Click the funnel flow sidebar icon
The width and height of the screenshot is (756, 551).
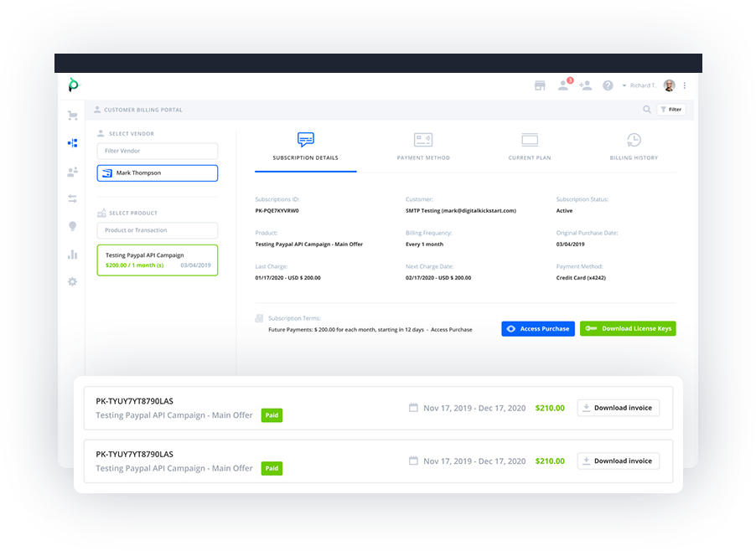coord(73,143)
